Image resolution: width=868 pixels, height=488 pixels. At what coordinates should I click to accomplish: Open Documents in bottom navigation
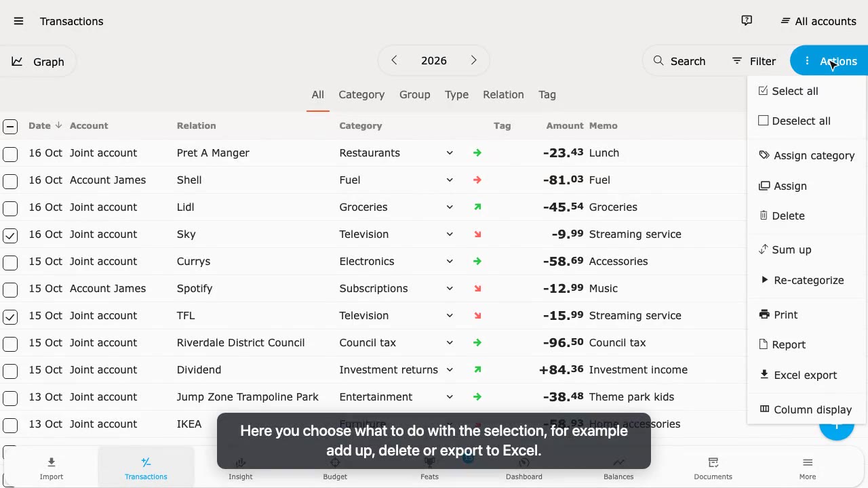click(713, 468)
